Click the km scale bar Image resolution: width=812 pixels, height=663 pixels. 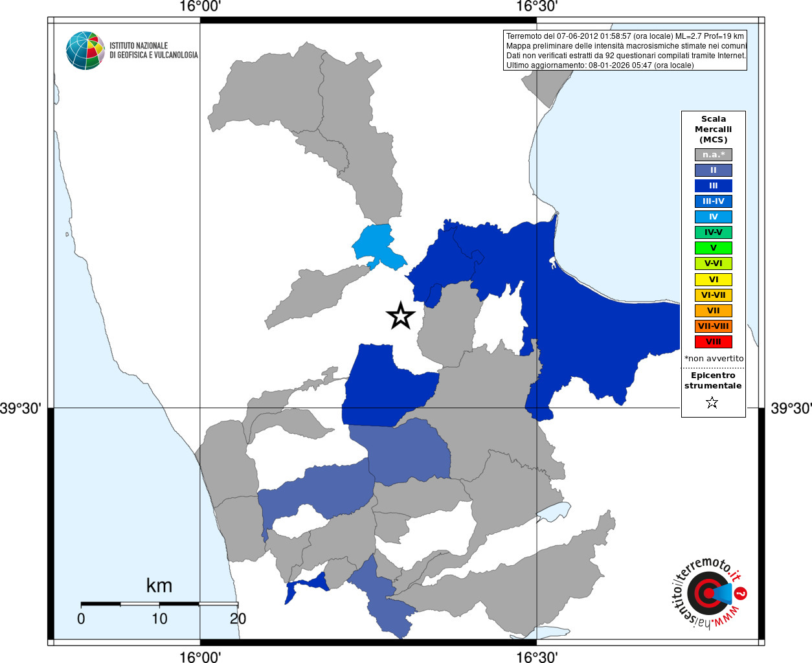[159, 604]
